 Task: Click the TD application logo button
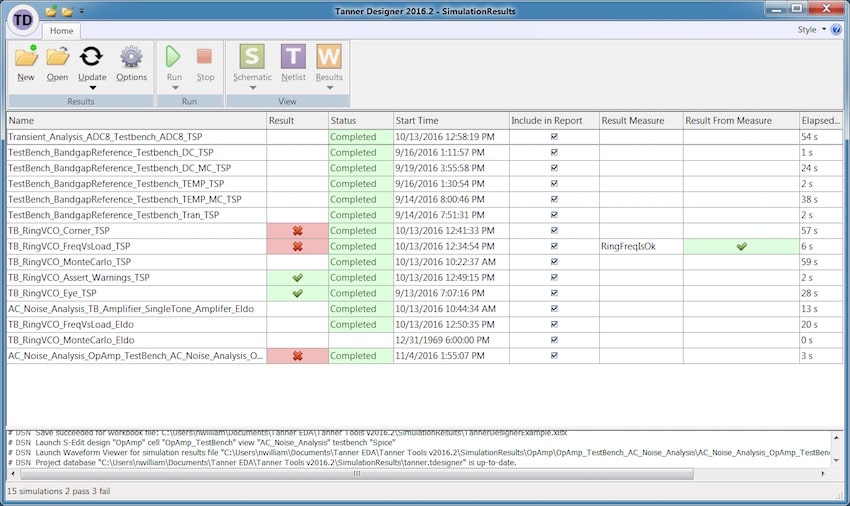22,20
